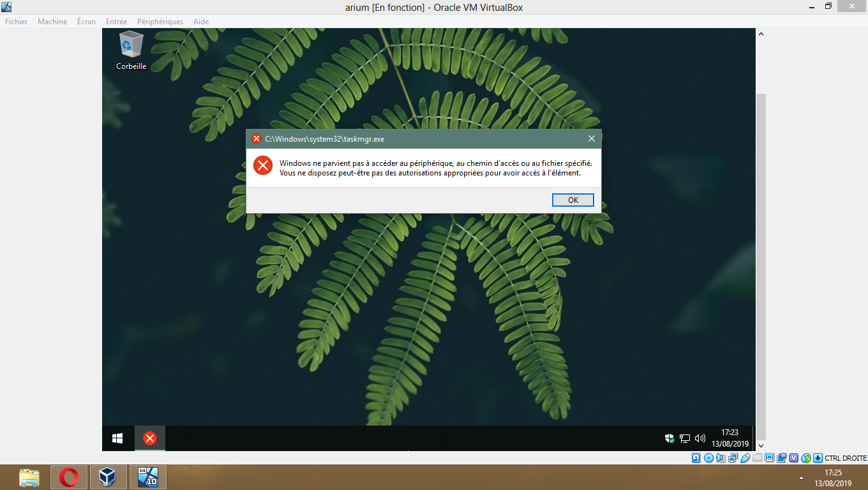
Task: Click the VirtualBox hard disk activity icon
Action: [x=696, y=457]
